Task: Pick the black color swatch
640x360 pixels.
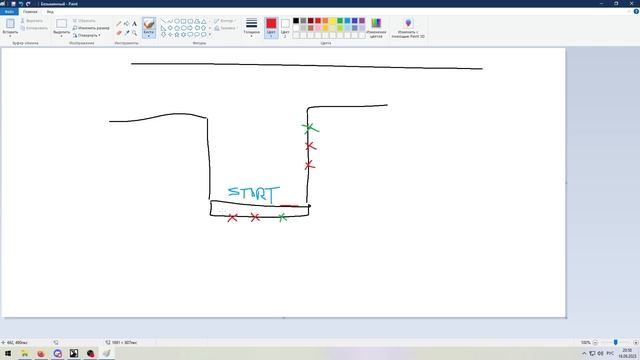Action: [296, 21]
